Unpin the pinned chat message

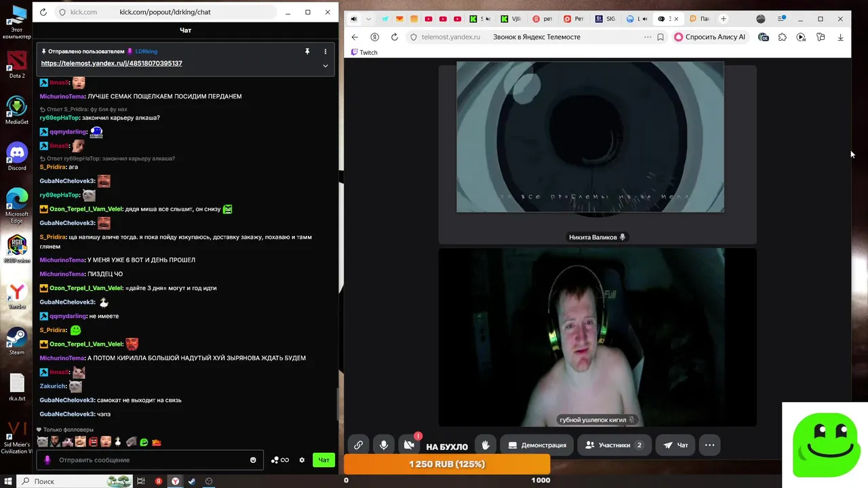click(x=307, y=52)
